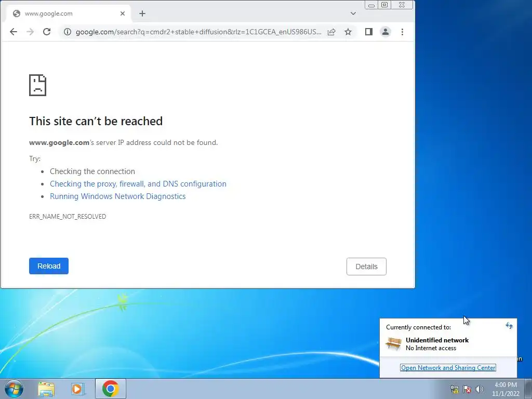
Task: Run Windows Network Diagnostics link
Action: tap(118, 196)
